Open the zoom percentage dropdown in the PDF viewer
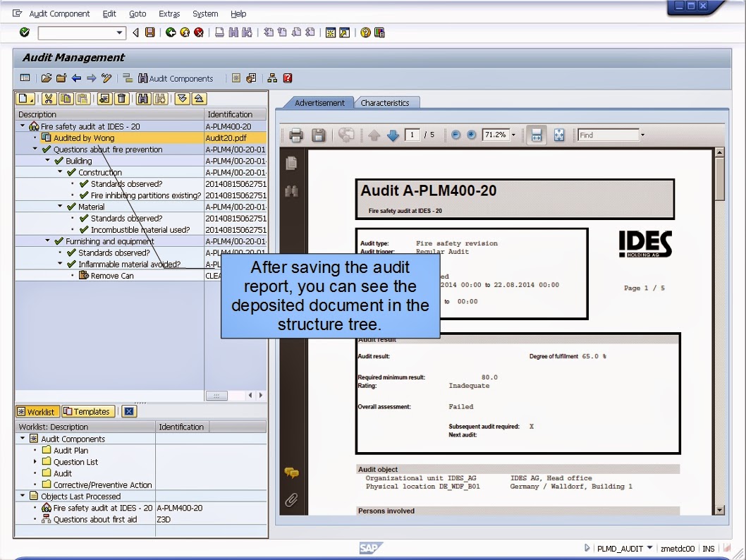Viewport: 746px width, 560px height. 512,135
